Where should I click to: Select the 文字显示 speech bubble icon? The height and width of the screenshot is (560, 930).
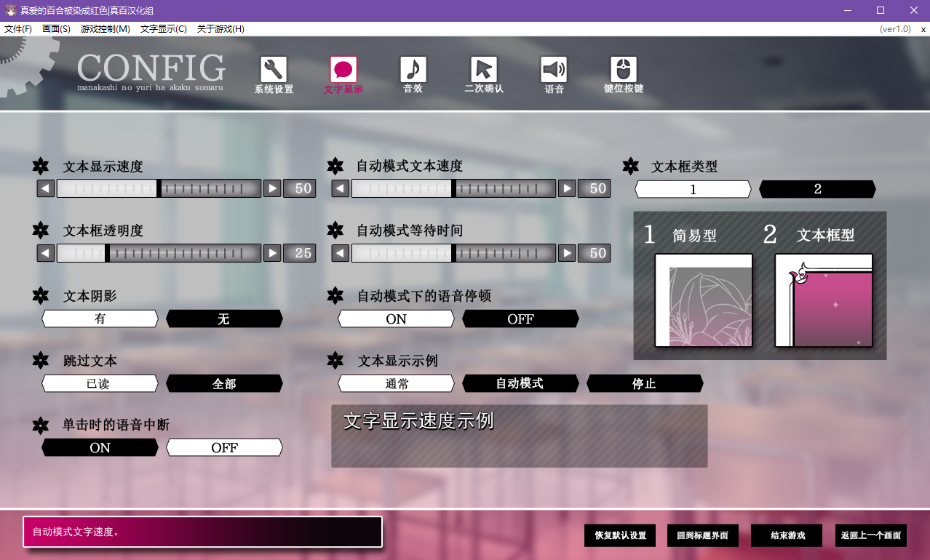[x=343, y=71]
